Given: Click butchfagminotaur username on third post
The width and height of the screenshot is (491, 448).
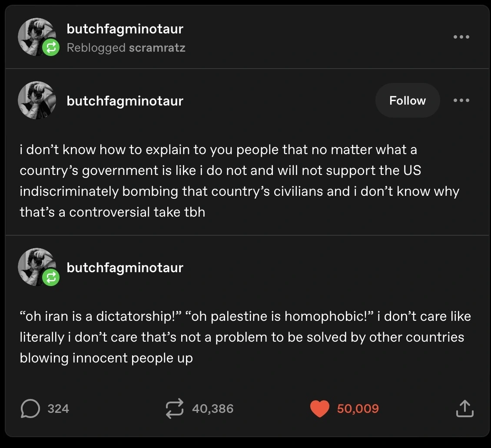Looking at the screenshot, I should (125, 267).
